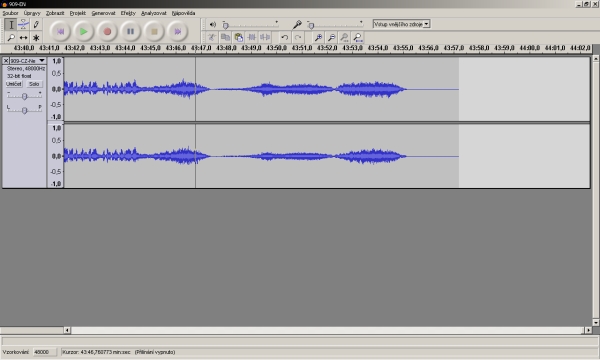
Task: Click the Trim outside selection icon
Action: 252,37
